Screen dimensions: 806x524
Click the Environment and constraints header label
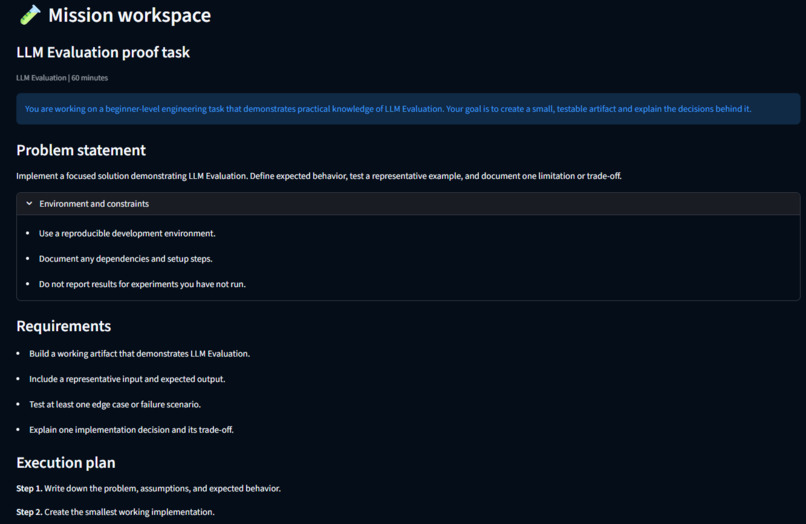(94, 204)
